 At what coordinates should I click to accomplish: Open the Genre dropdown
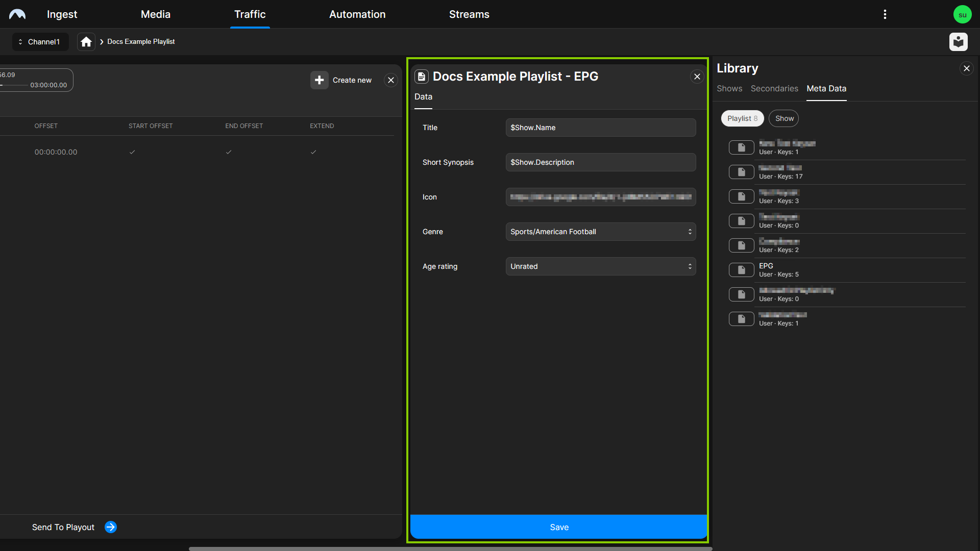click(x=600, y=232)
